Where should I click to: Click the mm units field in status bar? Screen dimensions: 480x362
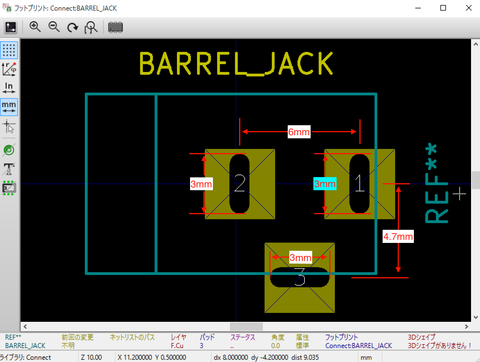click(x=366, y=357)
